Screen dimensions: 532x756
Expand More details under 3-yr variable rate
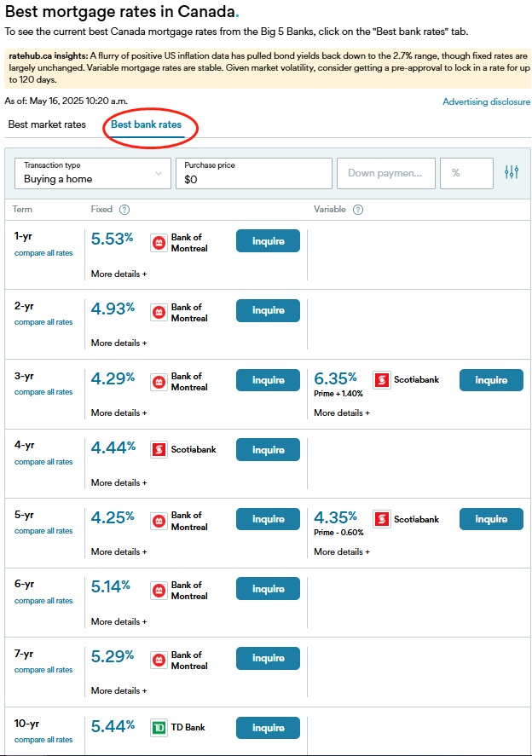[x=342, y=413]
